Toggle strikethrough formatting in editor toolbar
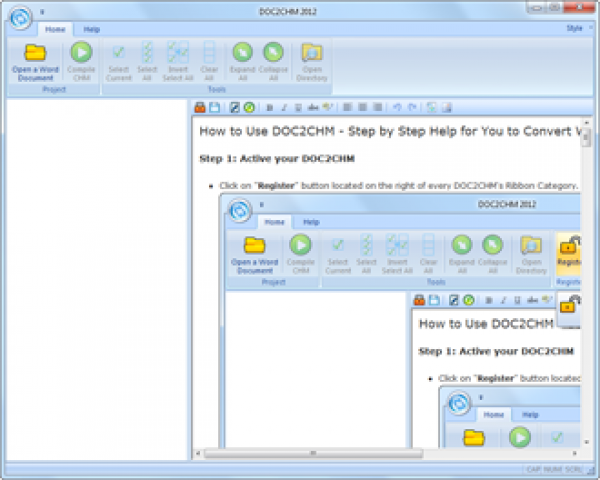 click(313, 108)
